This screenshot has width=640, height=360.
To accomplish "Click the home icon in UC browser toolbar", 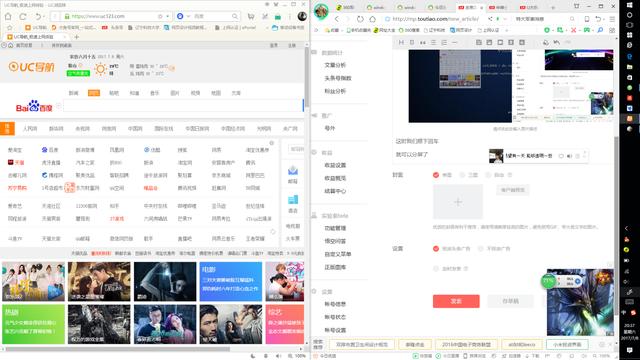I will (x=8, y=16).
